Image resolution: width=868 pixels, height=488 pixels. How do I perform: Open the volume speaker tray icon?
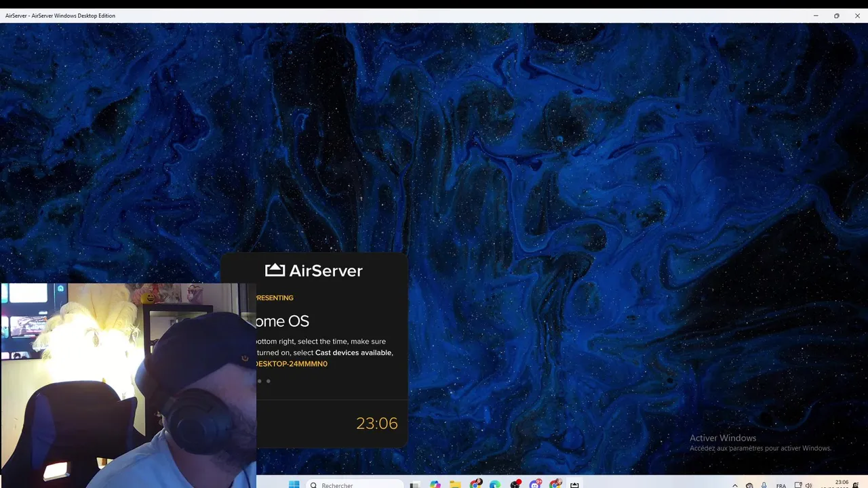coord(808,485)
